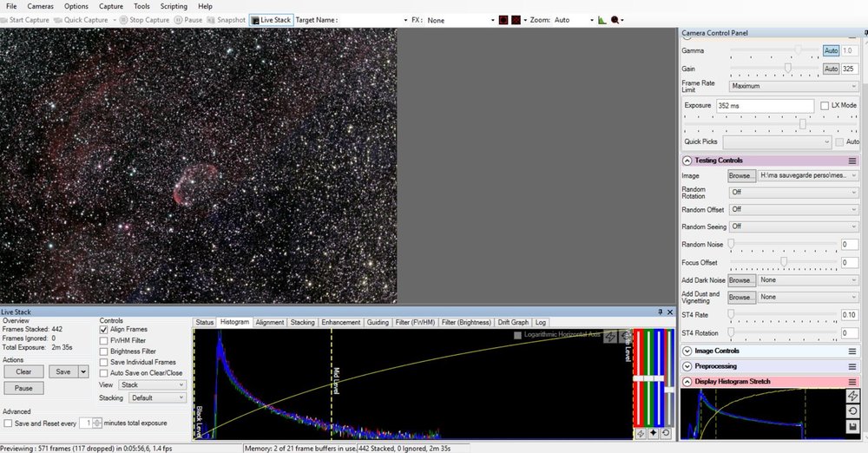Click the star icon below the color sliders
The height and width of the screenshot is (453, 868).
click(x=653, y=433)
